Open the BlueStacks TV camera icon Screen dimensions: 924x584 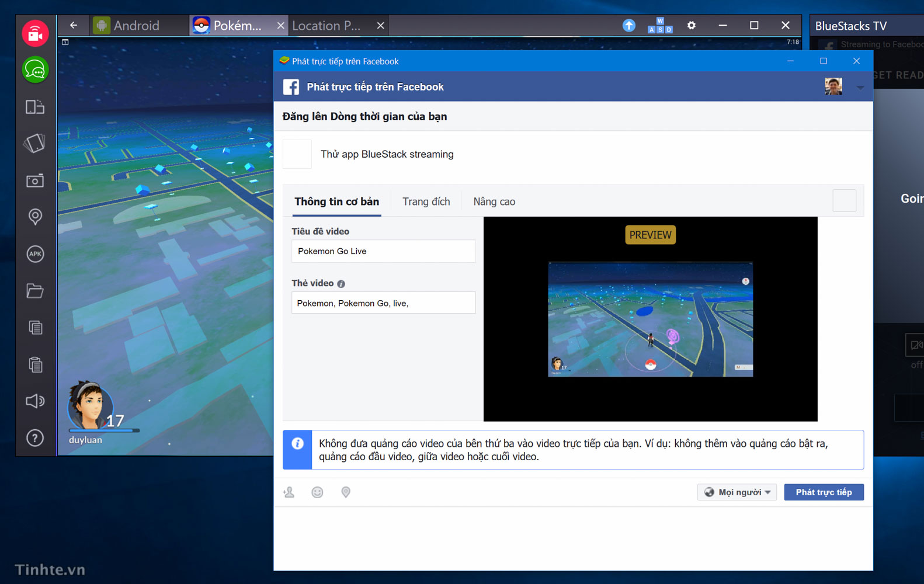tap(35, 33)
